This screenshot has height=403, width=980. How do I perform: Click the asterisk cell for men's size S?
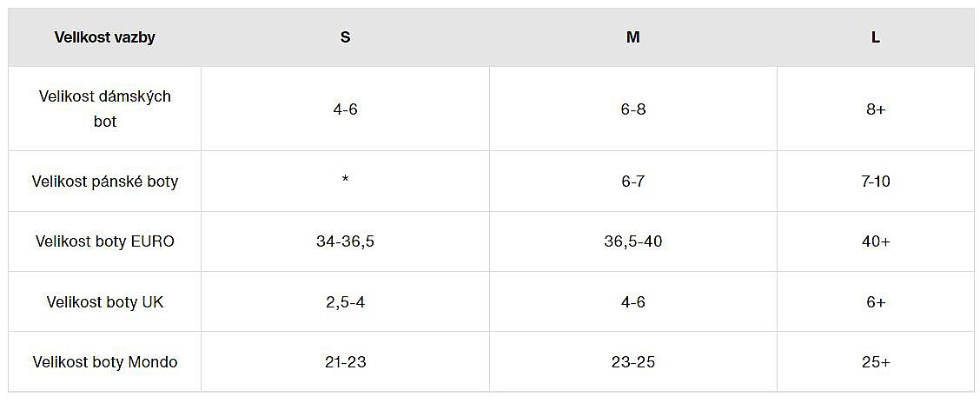pyautogui.click(x=345, y=182)
